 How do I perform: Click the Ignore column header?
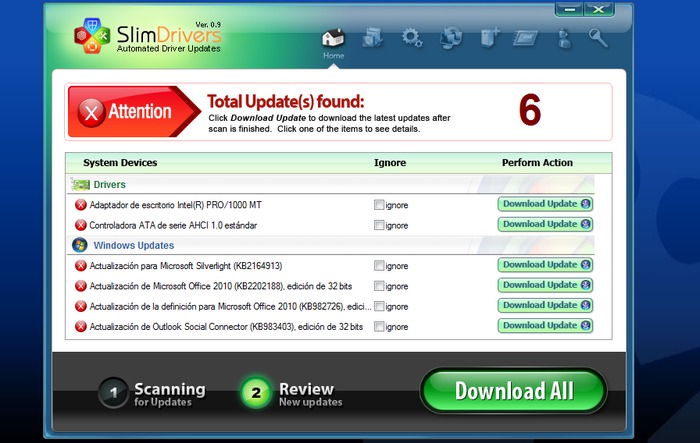click(x=390, y=163)
